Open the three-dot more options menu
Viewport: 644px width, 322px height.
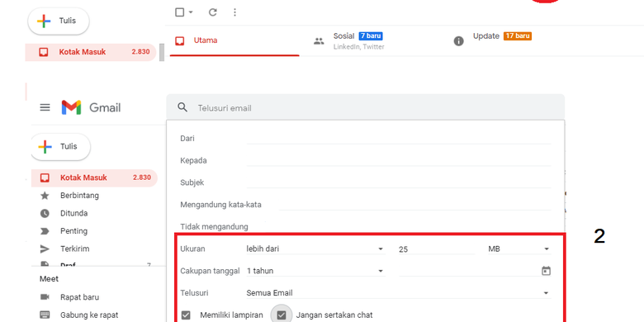pyautogui.click(x=235, y=12)
